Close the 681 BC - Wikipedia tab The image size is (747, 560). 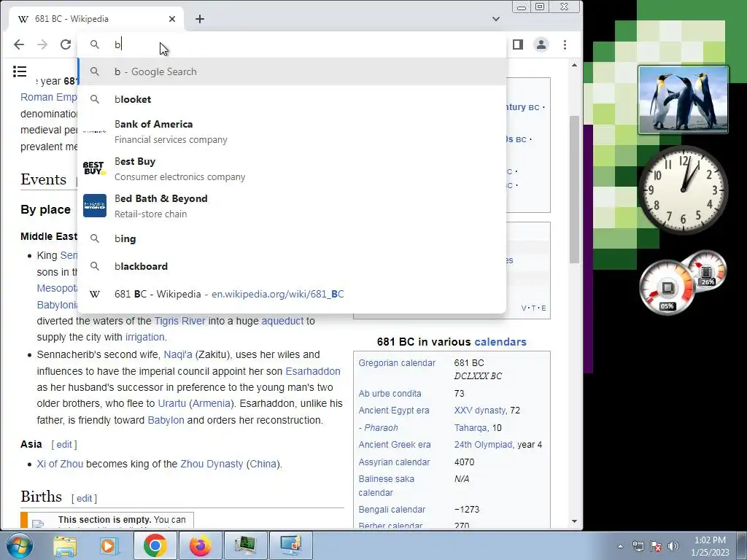(172, 19)
